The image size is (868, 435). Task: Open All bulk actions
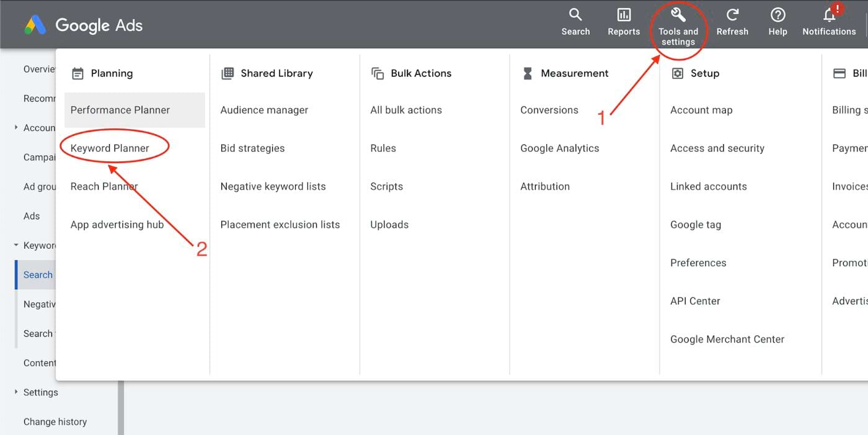click(x=406, y=110)
